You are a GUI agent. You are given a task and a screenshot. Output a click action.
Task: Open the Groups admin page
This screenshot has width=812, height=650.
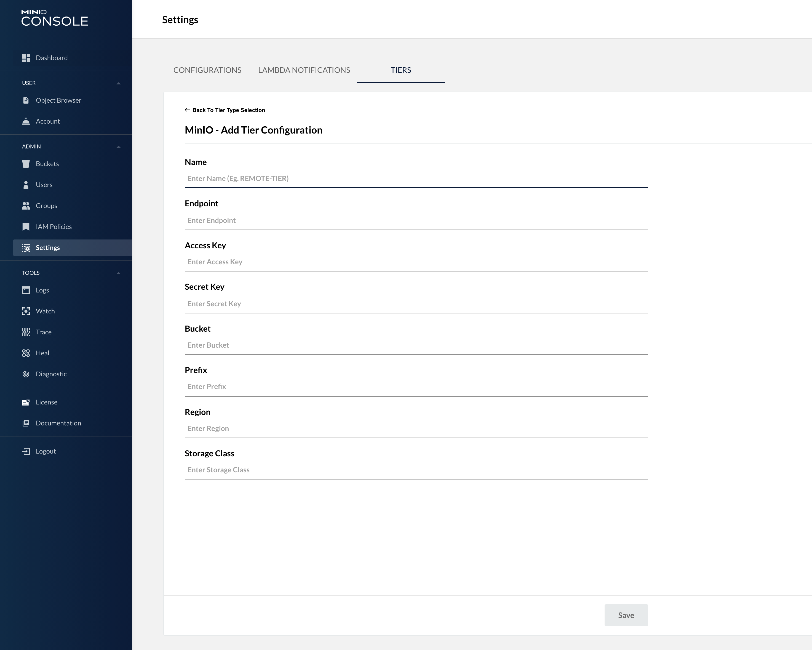pyautogui.click(x=72, y=206)
